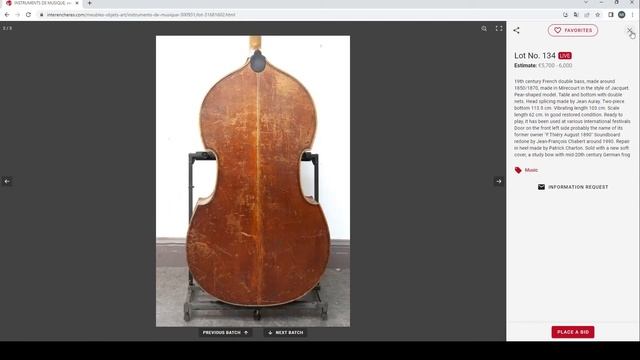The image size is (640, 360).
Task: Jump to the Previous Batch
Action: 225,333
